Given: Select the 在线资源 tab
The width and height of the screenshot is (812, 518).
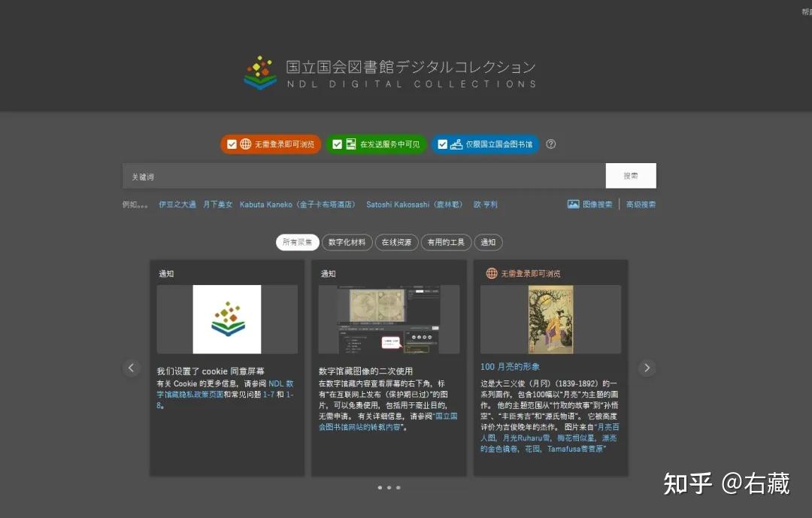Looking at the screenshot, I should coord(397,242).
